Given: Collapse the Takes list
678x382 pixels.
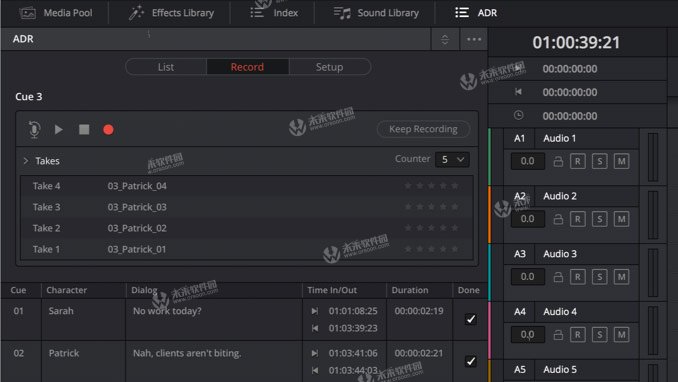Looking at the screenshot, I should (26, 161).
